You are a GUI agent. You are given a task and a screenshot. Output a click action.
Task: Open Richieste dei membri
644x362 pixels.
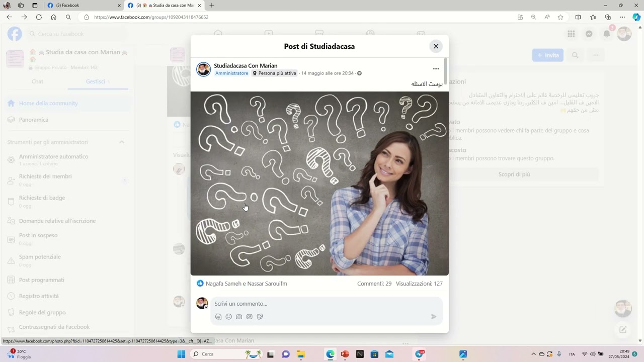coord(67,179)
